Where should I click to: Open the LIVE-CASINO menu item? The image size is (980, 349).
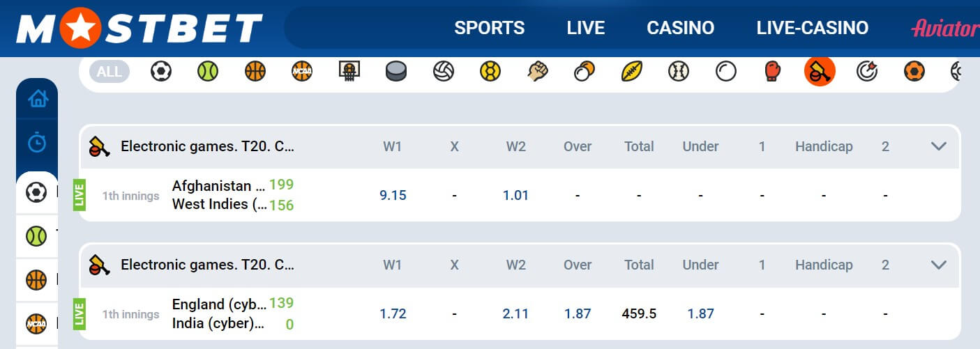pyautogui.click(x=813, y=28)
